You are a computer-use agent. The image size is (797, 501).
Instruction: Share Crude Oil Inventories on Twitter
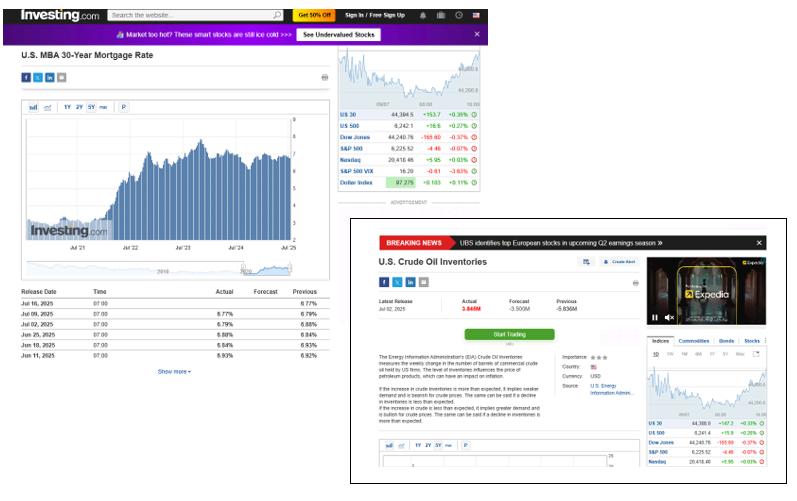click(397, 282)
